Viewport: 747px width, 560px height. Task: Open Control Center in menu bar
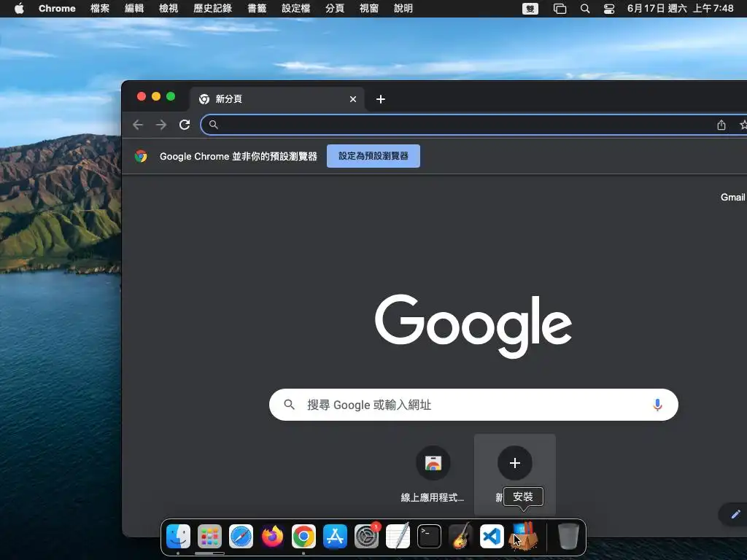[x=609, y=9]
